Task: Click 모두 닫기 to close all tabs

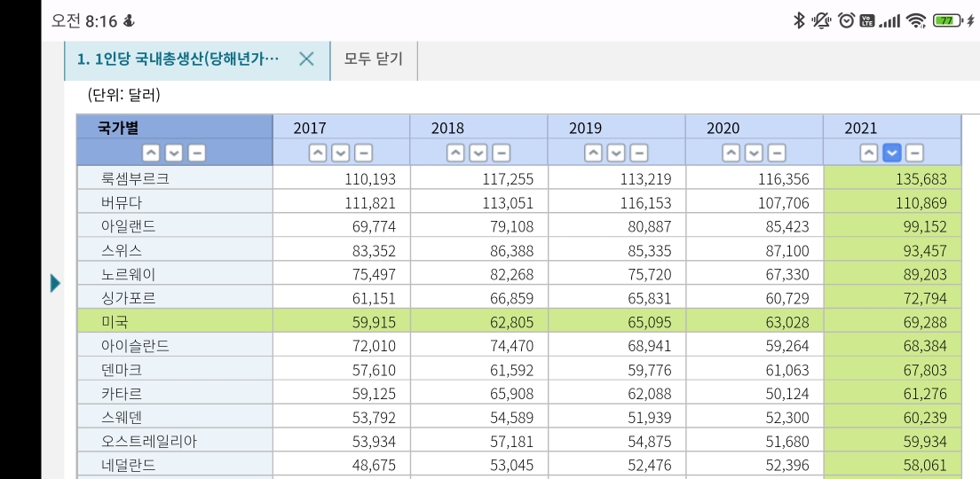Action: click(374, 59)
